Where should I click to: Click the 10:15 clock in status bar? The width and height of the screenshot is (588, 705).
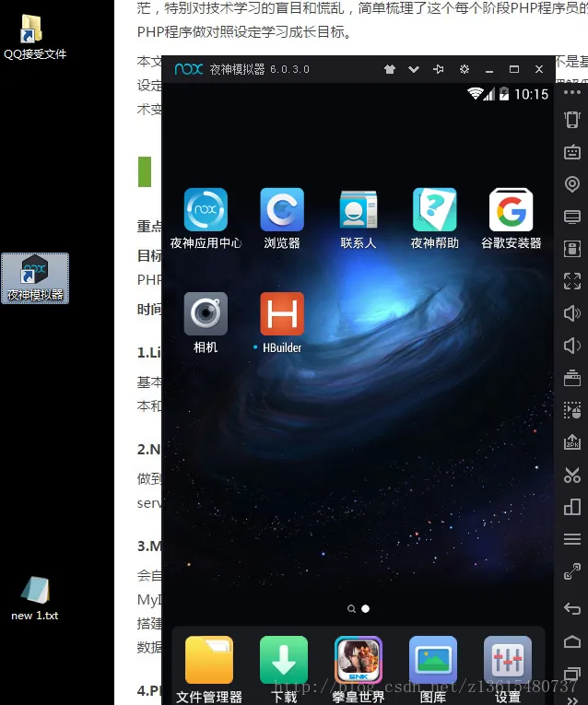pyautogui.click(x=531, y=94)
